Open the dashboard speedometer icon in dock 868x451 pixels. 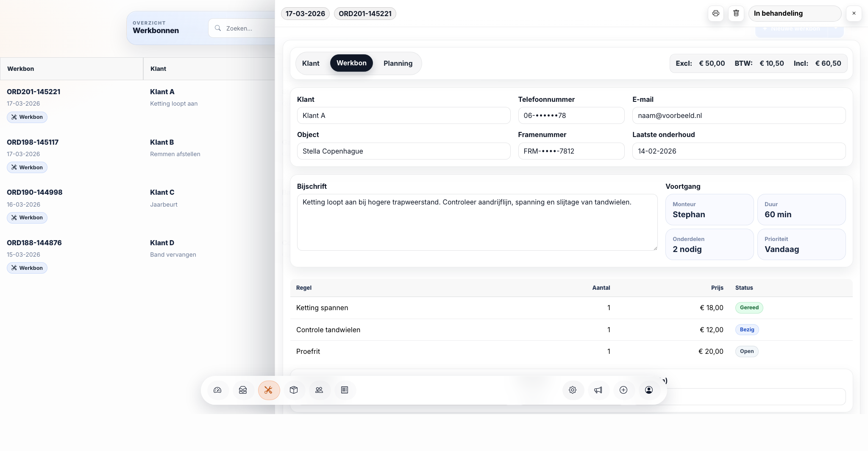click(x=217, y=390)
